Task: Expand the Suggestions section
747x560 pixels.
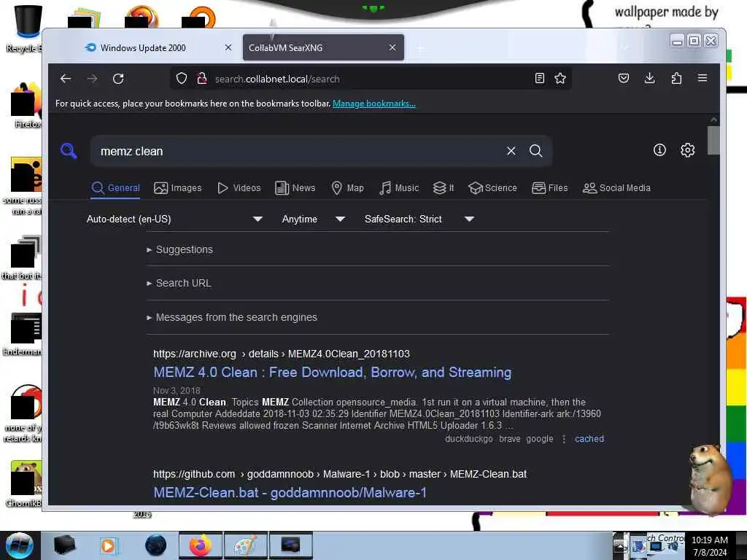Action: point(180,249)
